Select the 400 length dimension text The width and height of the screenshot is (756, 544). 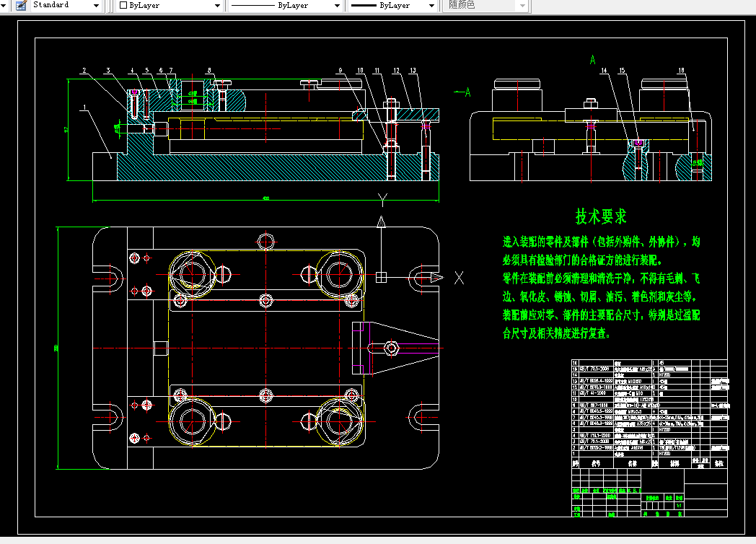click(x=265, y=198)
